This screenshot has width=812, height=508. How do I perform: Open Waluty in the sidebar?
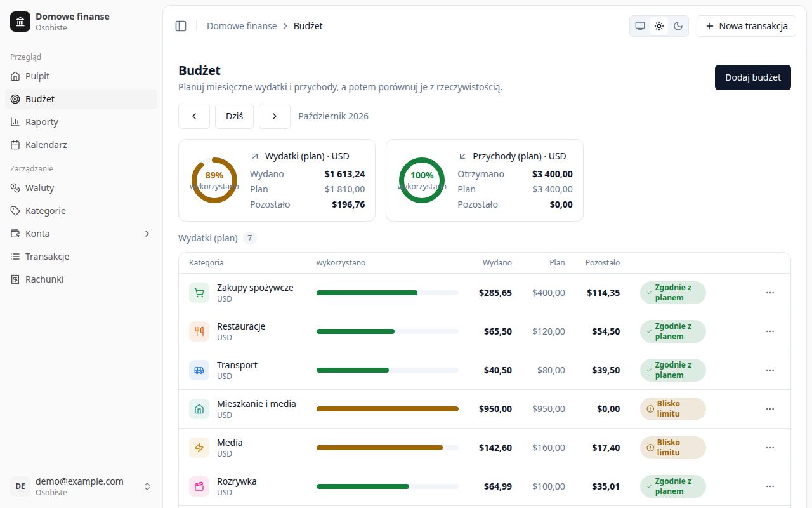point(81,188)
